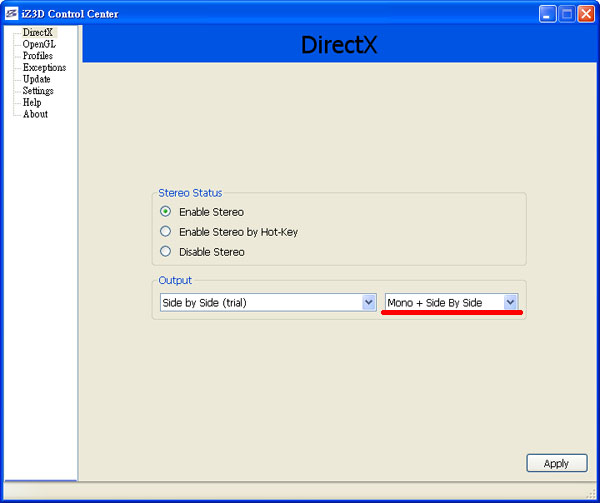Choose Enable Stereo by Hot-Key option

coord(165,231)
